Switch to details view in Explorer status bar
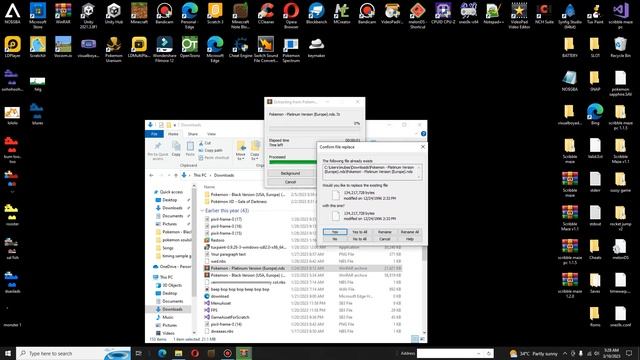Image resolution: width=640 pixels, height=360 pixels. point(414,339)
